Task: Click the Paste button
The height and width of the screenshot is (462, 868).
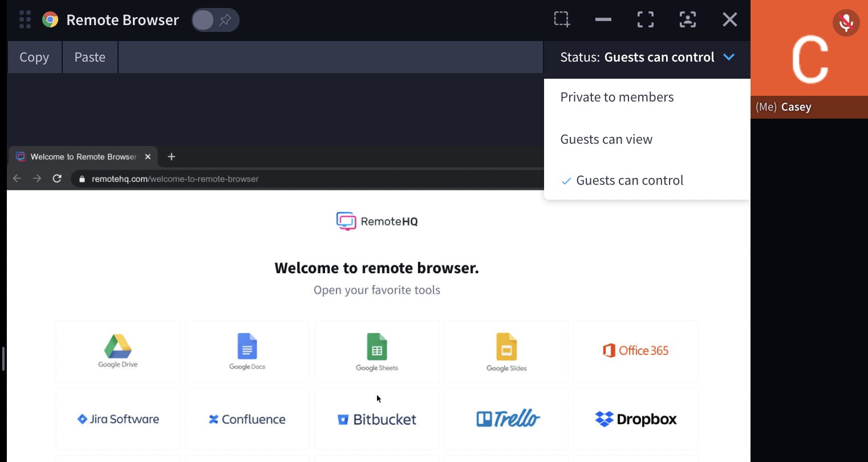Action: (x=90, y=57)
